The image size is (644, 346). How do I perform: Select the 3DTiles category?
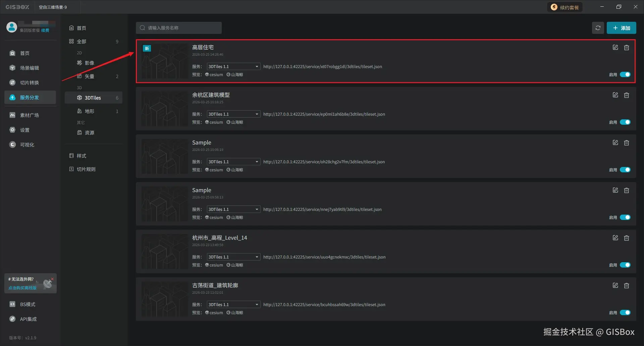coord(92,98)
